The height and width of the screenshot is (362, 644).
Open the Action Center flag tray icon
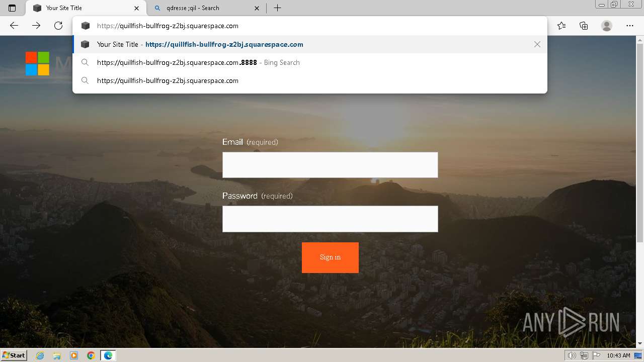click(x=596, y=355)
